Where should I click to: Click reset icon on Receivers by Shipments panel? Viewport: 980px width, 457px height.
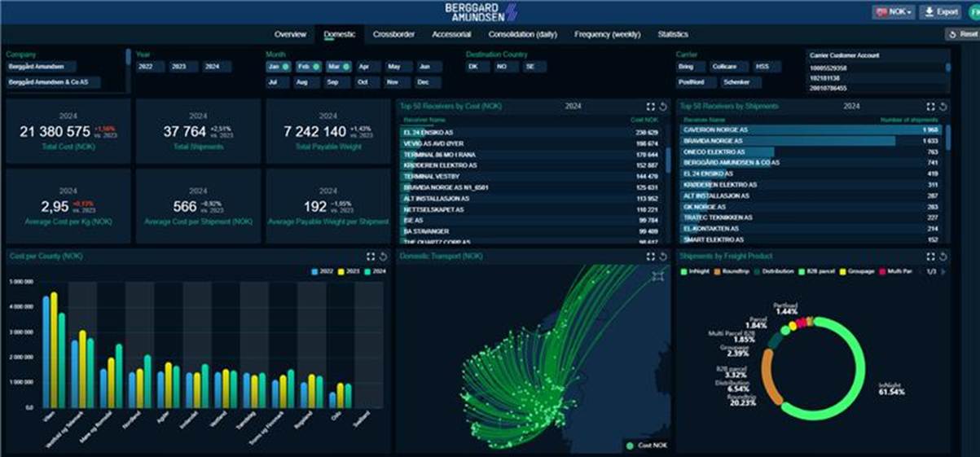(943, 107)
